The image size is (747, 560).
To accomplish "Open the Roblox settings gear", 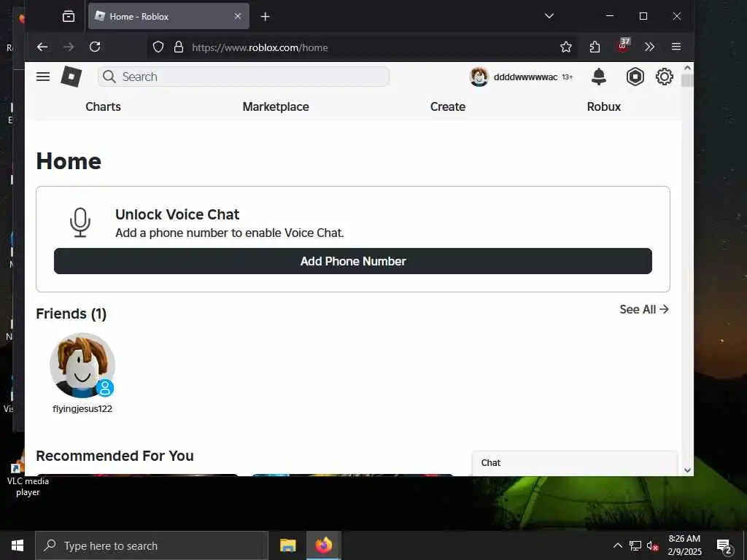I will pyautogui.click(x=664, y=77).
